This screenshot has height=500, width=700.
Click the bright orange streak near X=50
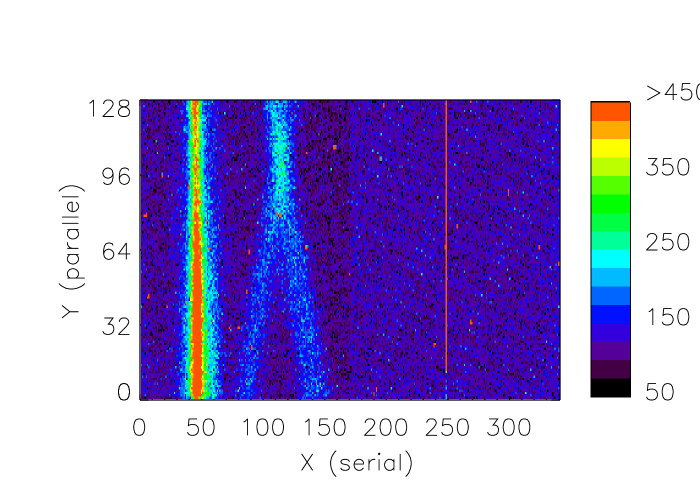point(196,250)
